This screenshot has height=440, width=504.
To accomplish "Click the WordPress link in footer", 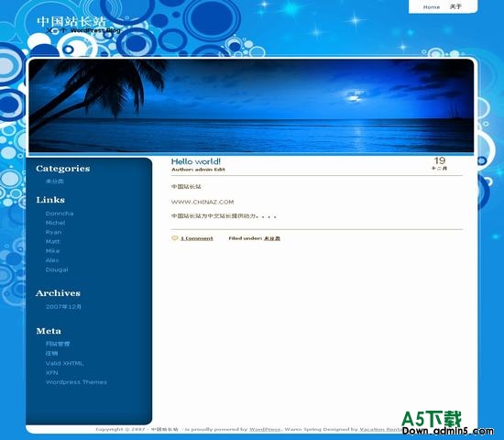I will pyautogui.click(x=265, y=429).
